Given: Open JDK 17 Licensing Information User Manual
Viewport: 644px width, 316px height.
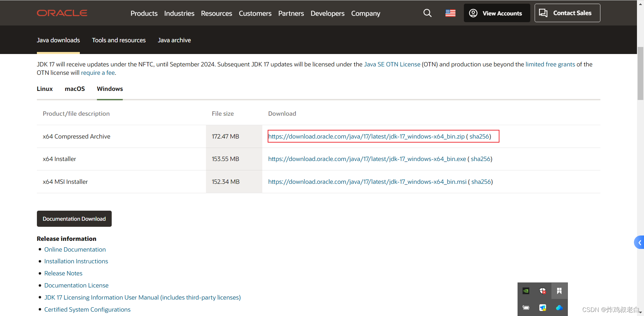Looking at the screenshot, I should 143,298.
